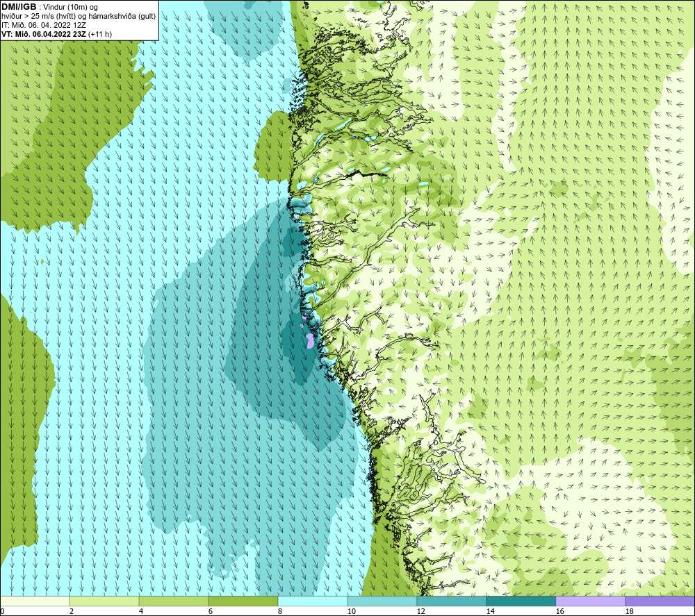Click the lilac 16–18 legend swatch

(590, 601)
